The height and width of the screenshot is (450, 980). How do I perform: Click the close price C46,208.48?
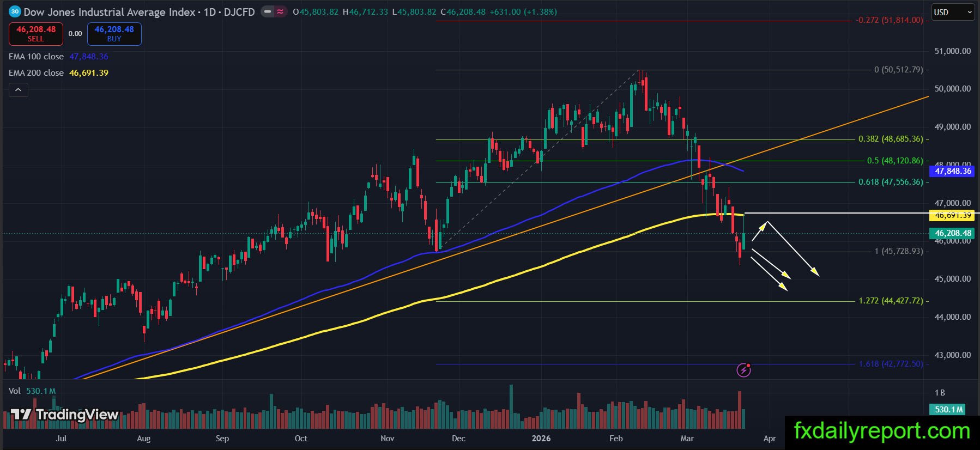click(x=463, y=12)
